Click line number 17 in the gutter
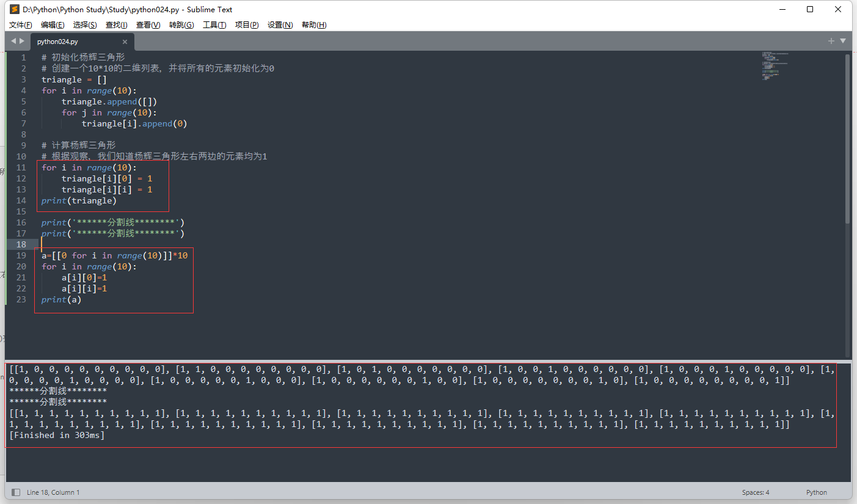Viewport: 857px width, 504px height. click(x=21, y=233)
